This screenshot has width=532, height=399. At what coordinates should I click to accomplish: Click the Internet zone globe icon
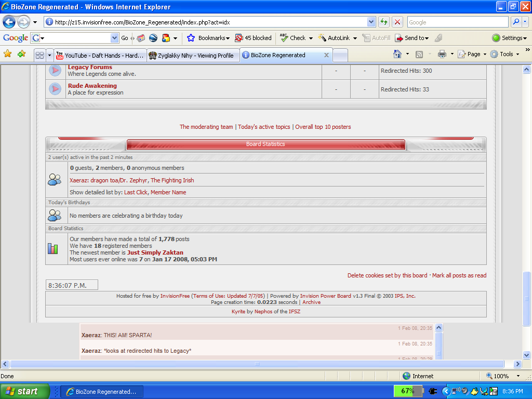(406, 376)
